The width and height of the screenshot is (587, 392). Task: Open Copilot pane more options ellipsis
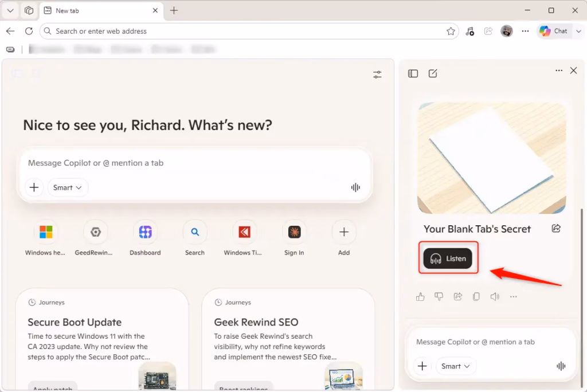559,70
